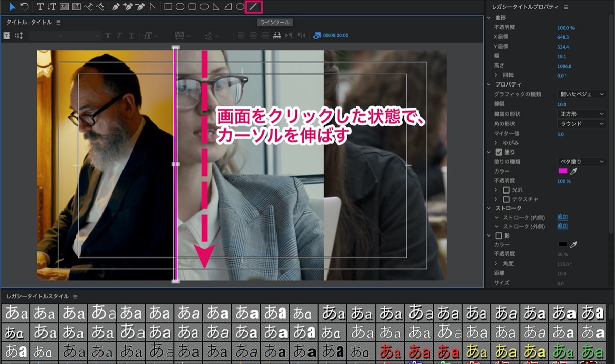Expand the ゆがみ property
615x364 pixels.
coord(496,143)
